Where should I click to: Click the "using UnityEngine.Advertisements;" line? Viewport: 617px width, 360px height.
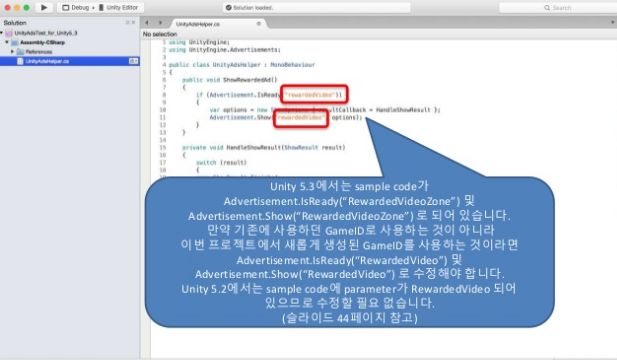[x=225, y=50]
